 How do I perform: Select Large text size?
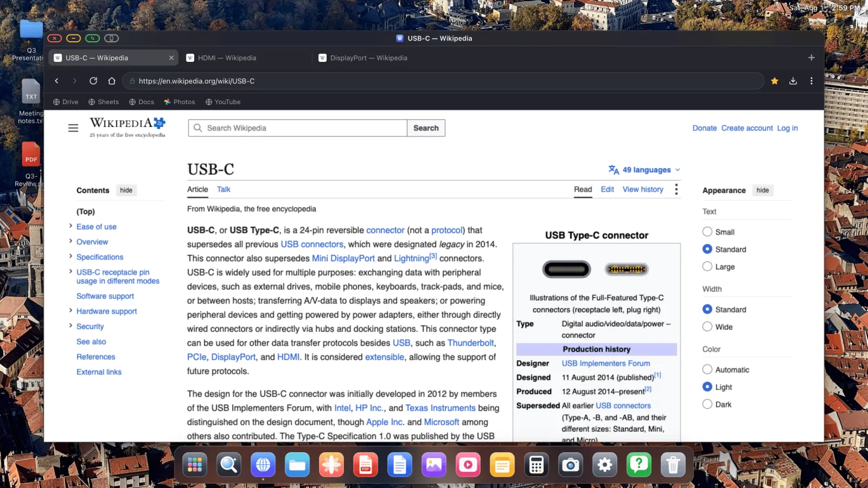(707, 266)
